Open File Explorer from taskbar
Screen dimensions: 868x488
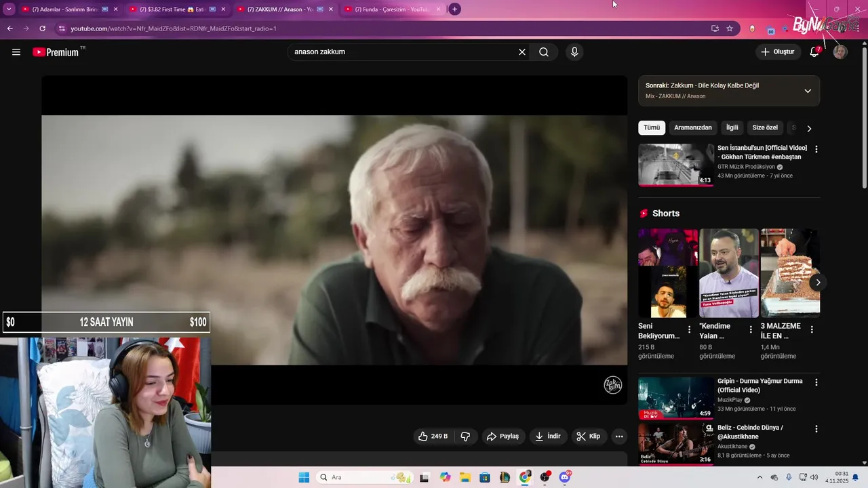[x=465, y=477]
